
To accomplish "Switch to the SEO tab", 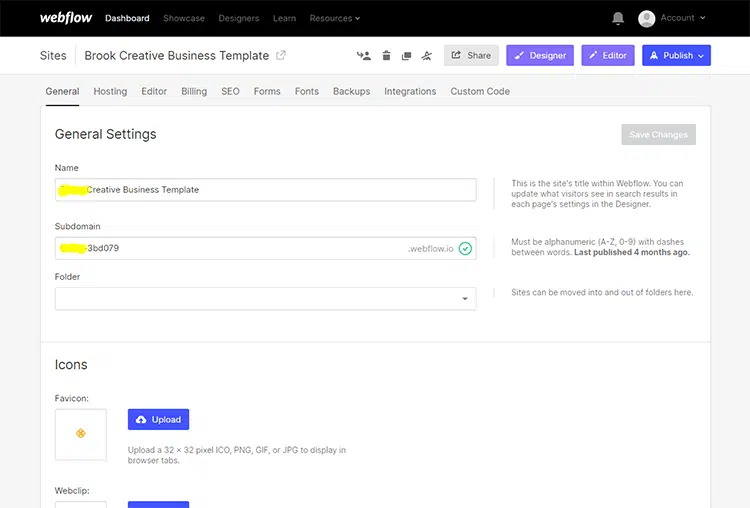I will 230,91.
